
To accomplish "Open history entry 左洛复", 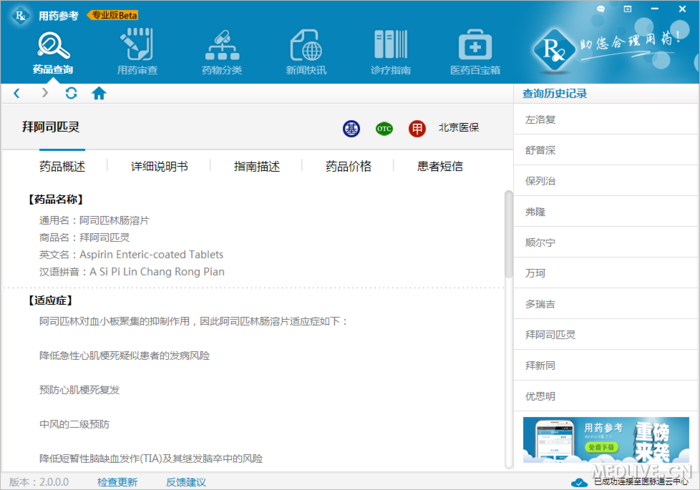I will point(606,120).
